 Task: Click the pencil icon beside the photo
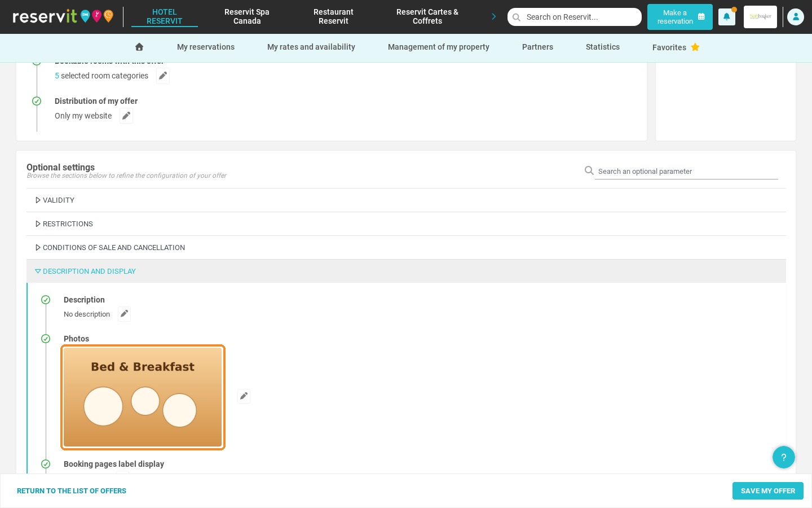tap(244, 396)
